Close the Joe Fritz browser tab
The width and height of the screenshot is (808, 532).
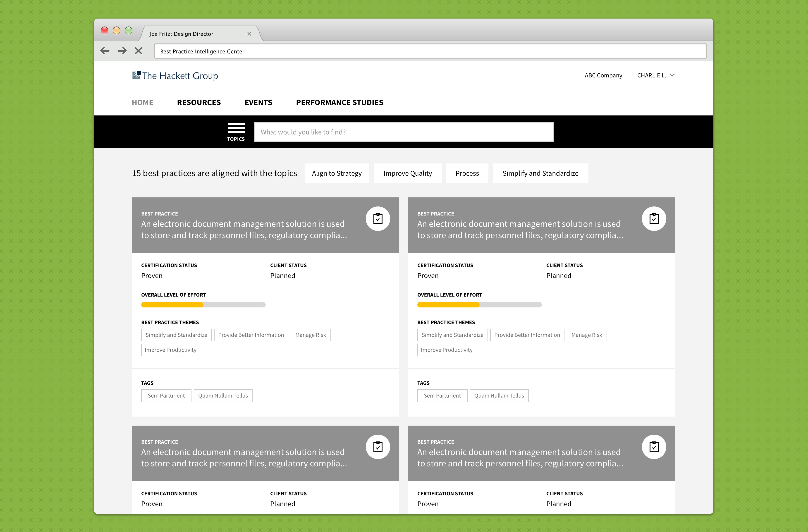[249, 34]
